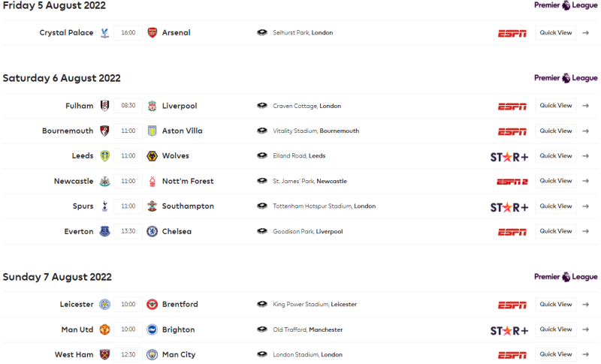The height and width of the screenshot is (364, 601).
Task: Click the Leicester team name link
Action: click(x=77, y=305)
